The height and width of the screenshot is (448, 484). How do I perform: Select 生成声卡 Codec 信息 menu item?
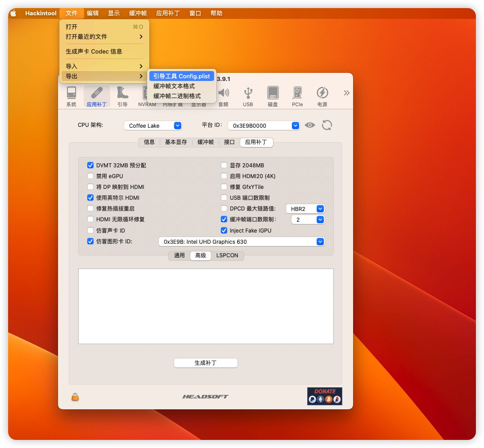click(x=104, y=52)
